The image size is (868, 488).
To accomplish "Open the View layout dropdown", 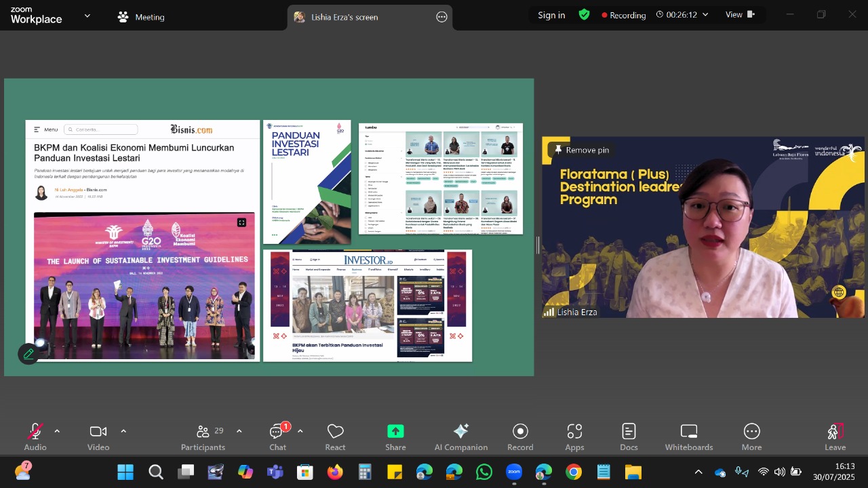I will (x=740, y=15).
